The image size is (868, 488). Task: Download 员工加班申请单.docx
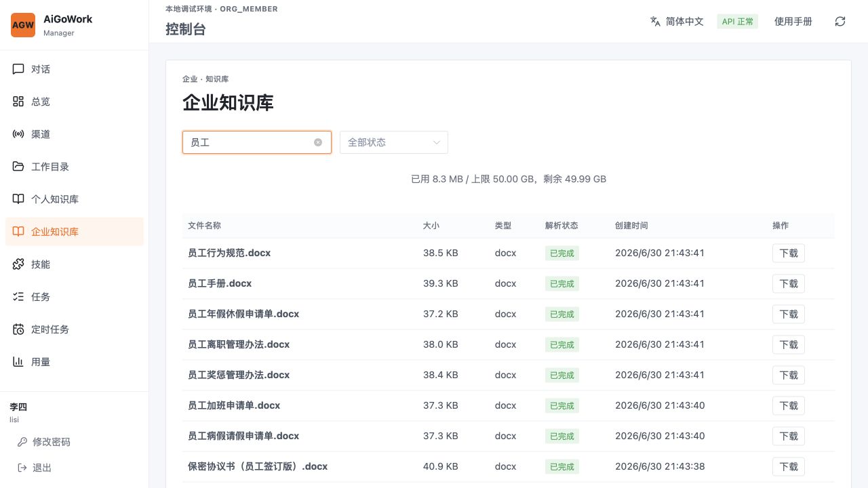789,406
